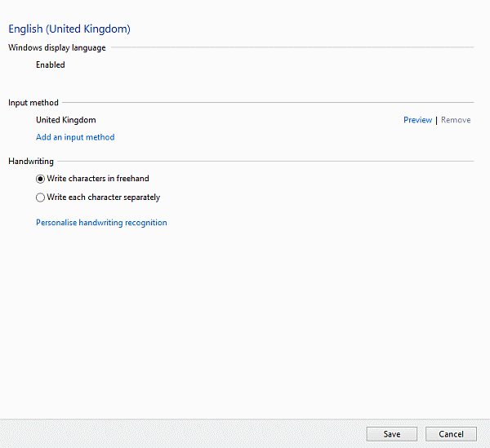
Task: Click the greyed Remove link
Action: click(456, 120)
